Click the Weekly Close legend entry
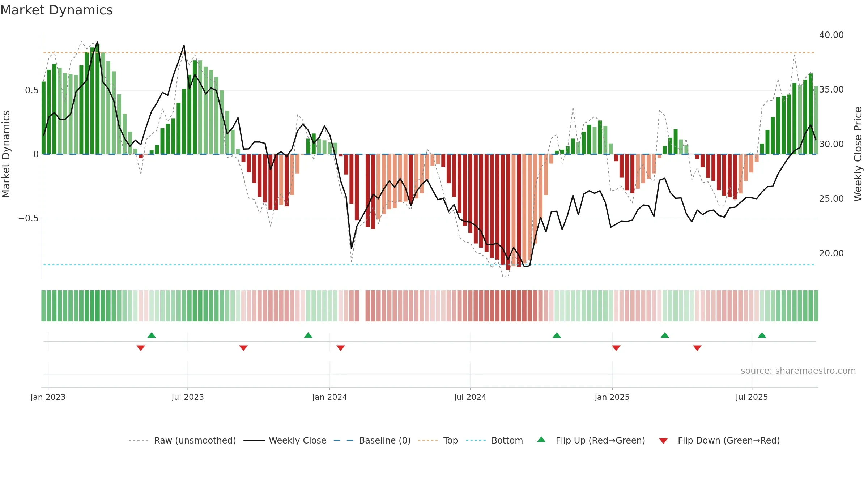 285,440
